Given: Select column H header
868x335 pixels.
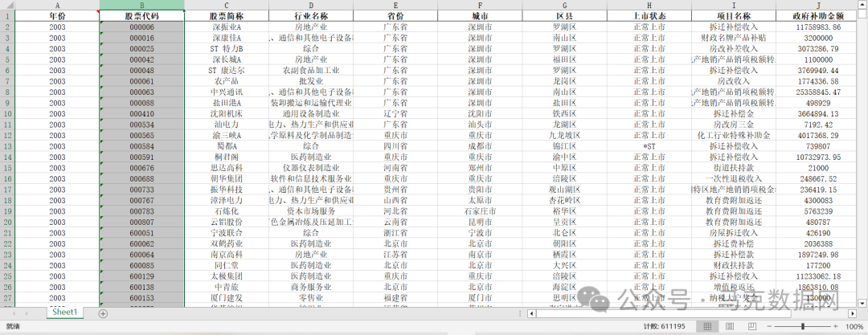Looking at the screenshot, I should (649, 5).
